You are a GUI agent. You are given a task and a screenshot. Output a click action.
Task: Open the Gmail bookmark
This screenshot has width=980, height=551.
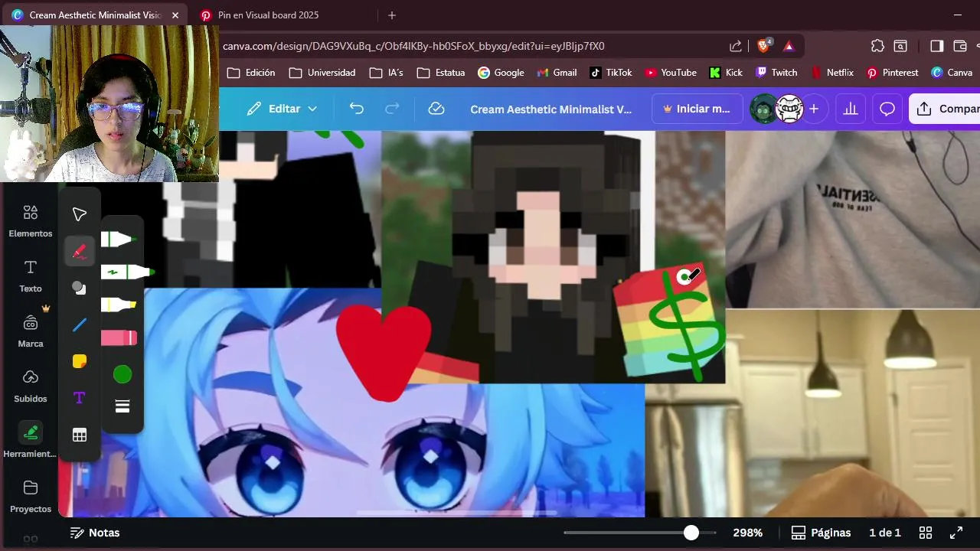(x=557, y=73)
